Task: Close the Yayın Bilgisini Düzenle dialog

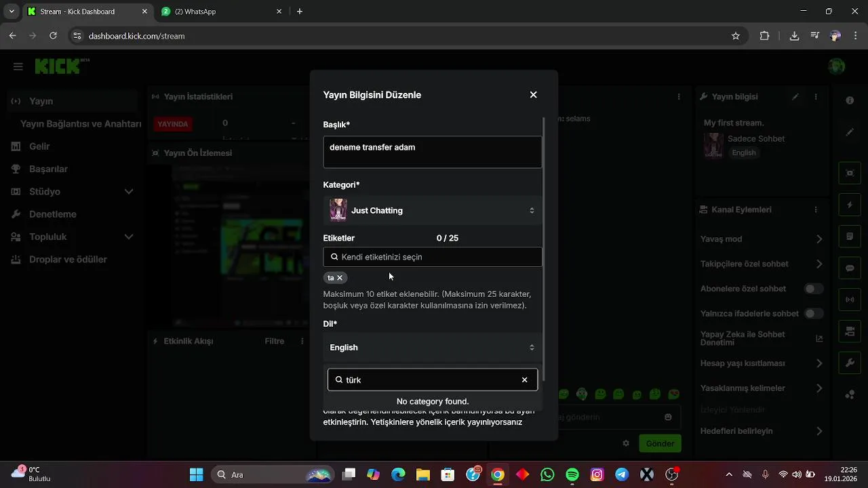Action: [x=533, y=95]
